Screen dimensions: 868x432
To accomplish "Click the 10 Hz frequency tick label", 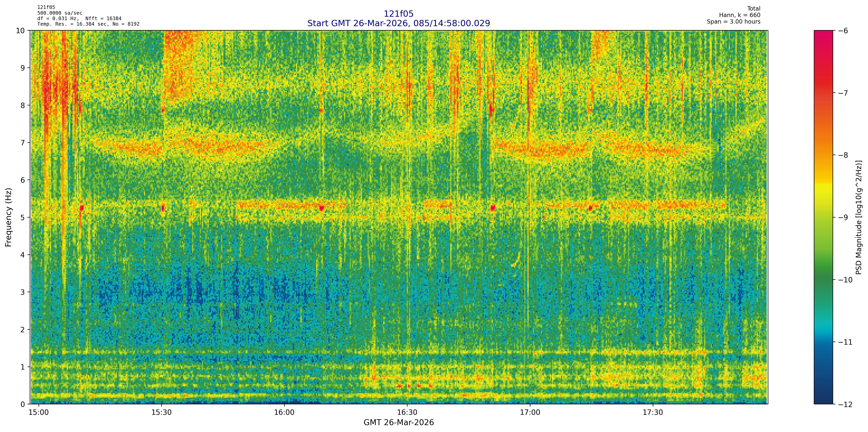I will [x=20, y=31].
